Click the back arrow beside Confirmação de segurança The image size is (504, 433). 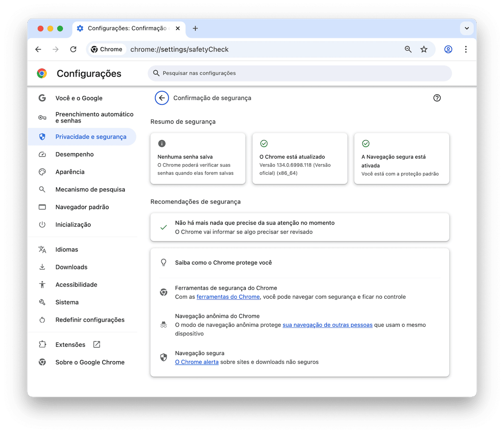162,98
